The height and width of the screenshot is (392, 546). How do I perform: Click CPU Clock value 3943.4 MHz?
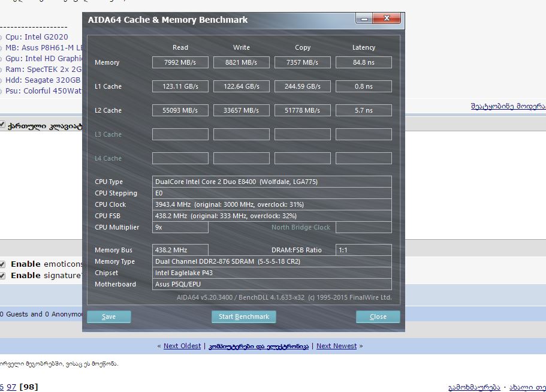[272, 205]
